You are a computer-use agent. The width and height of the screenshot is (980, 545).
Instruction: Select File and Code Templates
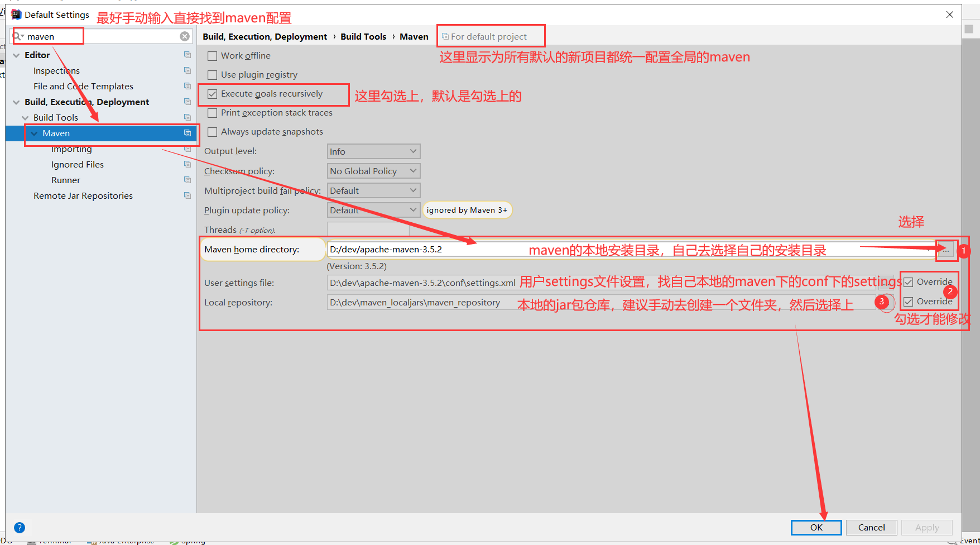[83, 86]
